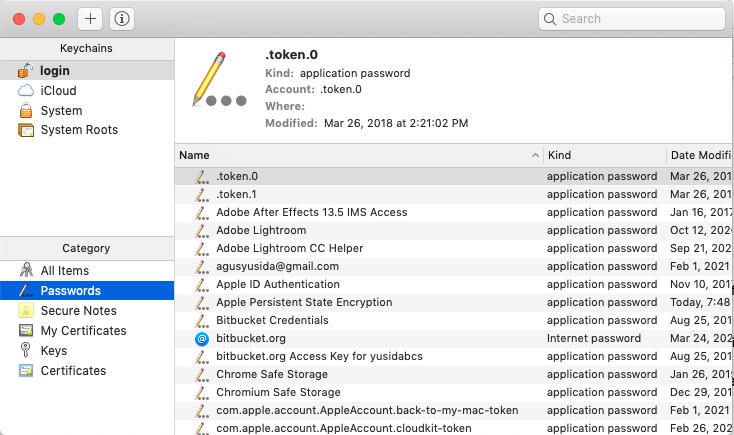Select the agusyusida@gmail.com entry
The image size is (734, 435).
(x=455, y=266)
